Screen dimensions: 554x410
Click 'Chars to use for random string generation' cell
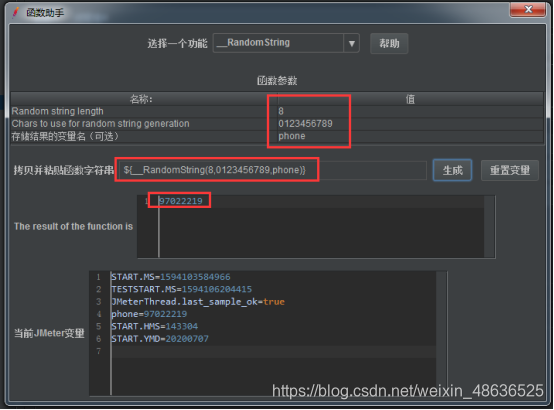coord(144,124)
